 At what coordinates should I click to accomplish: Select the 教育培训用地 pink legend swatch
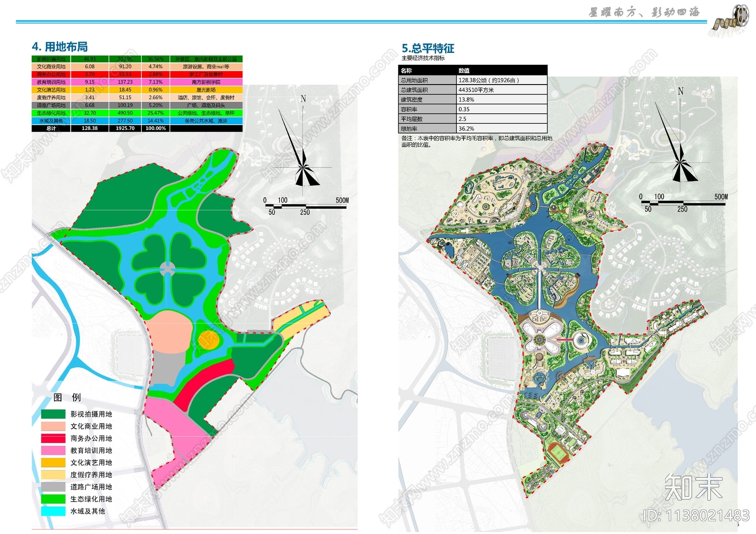coord(53,450)
